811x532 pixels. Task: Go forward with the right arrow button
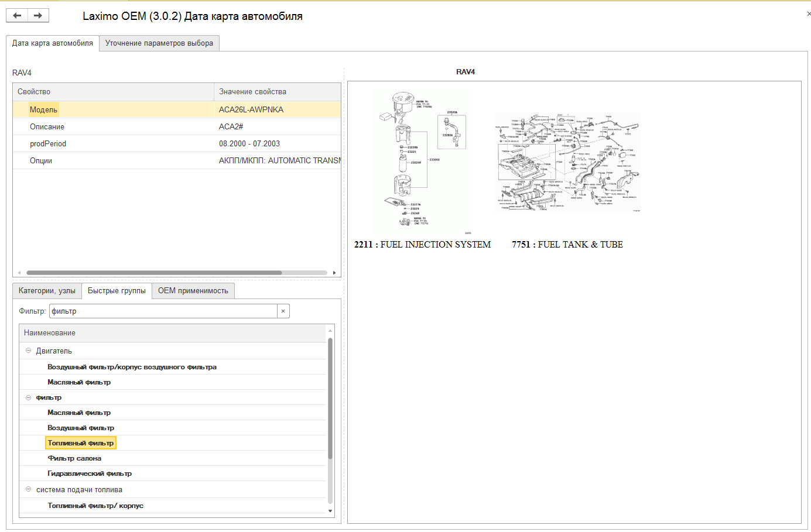(38, 16)
